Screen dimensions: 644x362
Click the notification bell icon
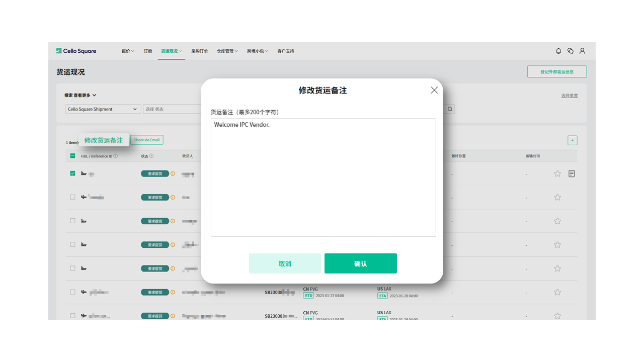click(x=558, y=51)
